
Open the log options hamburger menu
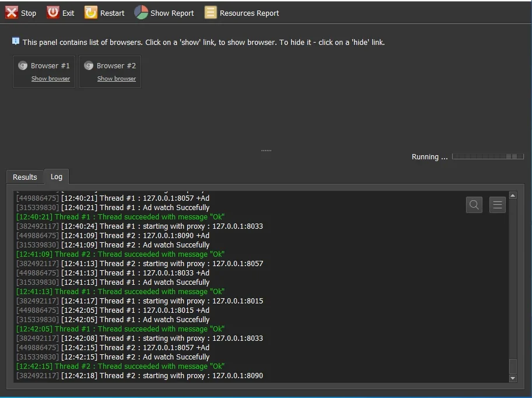coord(498,205)
